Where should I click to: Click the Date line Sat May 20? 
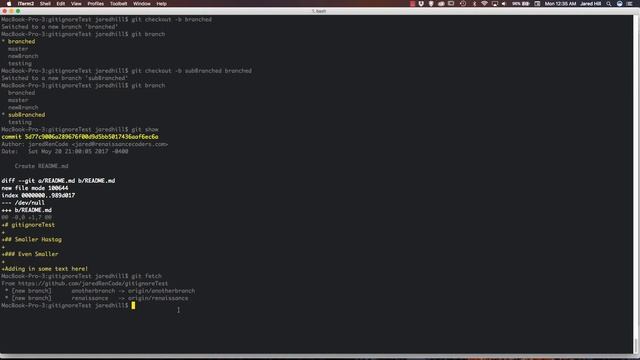coord(64,151)
